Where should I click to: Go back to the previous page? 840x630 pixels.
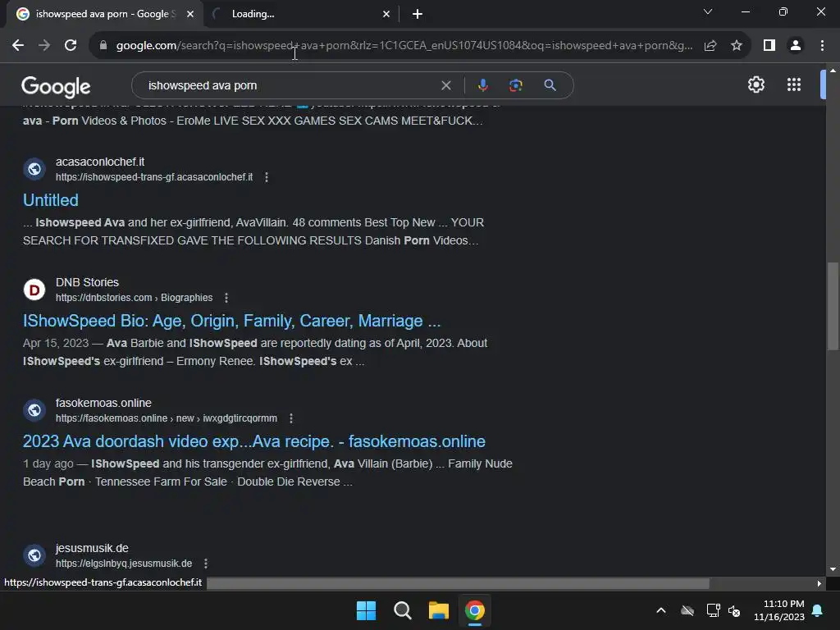coord(18,46)
